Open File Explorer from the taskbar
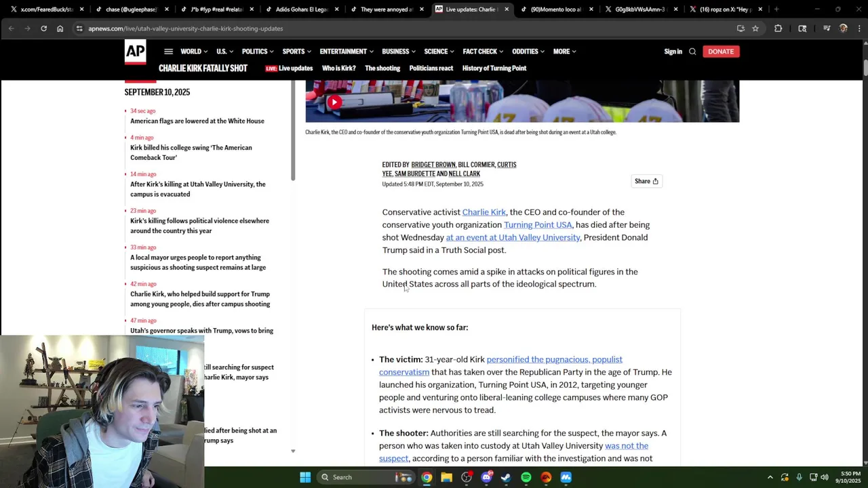The image size is (868, 488). point(446,477)
